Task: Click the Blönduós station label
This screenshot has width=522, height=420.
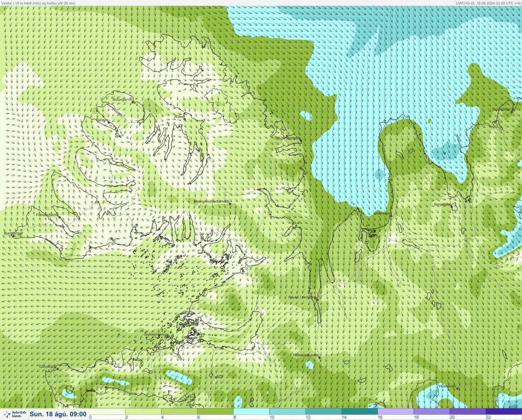Action: pyautogui.click(x=382, y=213)
